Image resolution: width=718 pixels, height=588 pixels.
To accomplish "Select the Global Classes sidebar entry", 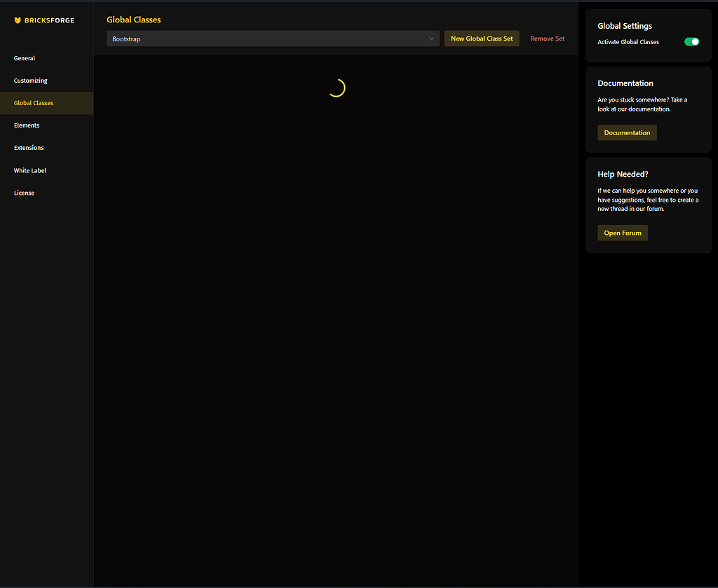I will click(34, 103).
